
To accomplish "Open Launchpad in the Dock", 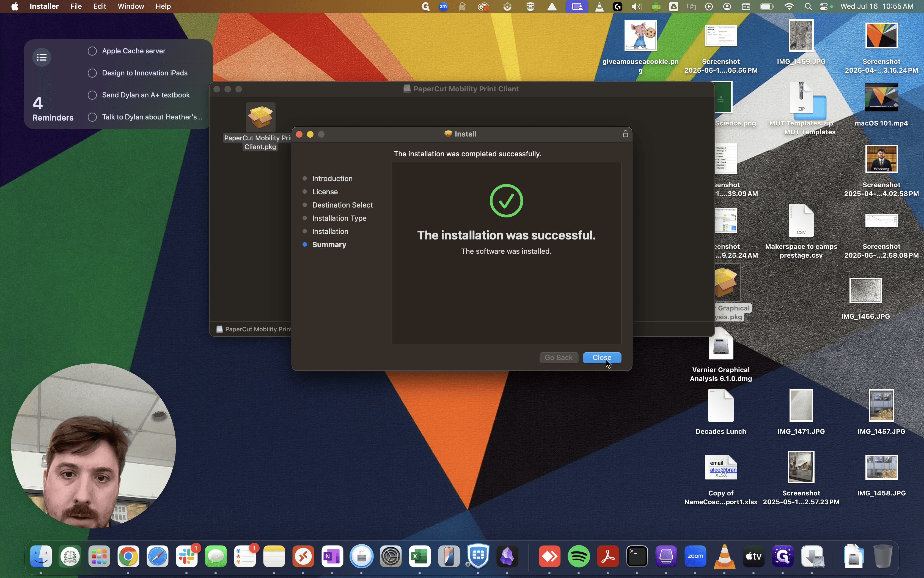I will [99, 556].
